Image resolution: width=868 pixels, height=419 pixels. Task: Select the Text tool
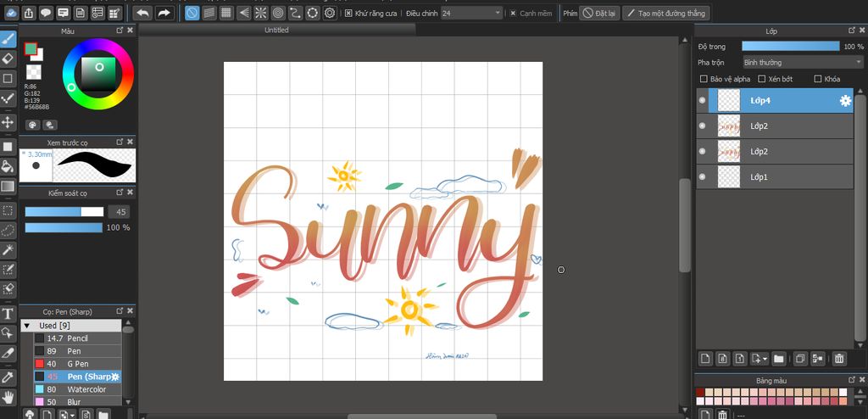[x=8, y=314]
